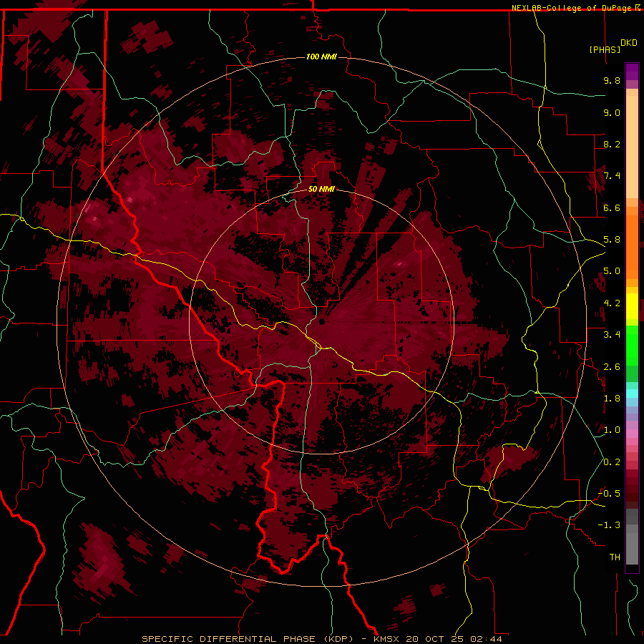
Task: Click the 02:44 timestamp in caption
Action: 486,639
